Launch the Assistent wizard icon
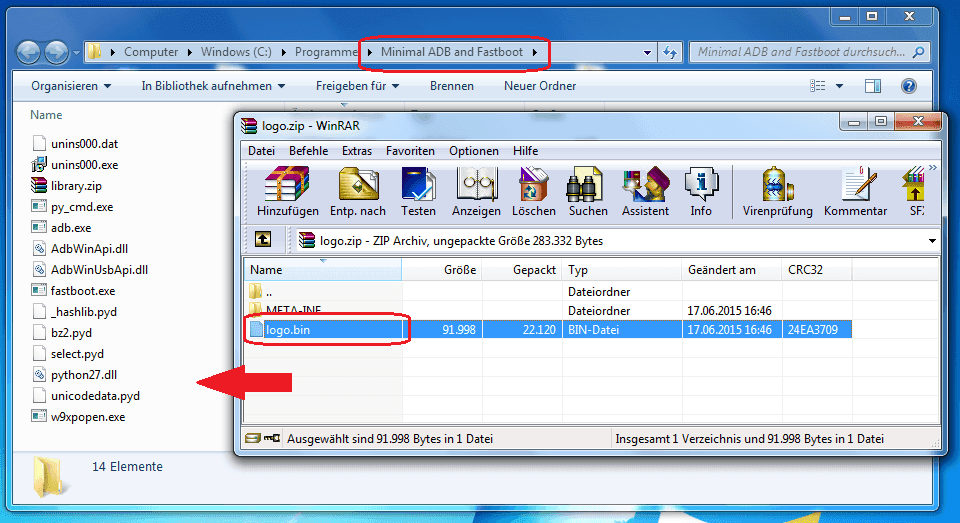This screenshot has width=960, height=523. click(x=645, y=192)
